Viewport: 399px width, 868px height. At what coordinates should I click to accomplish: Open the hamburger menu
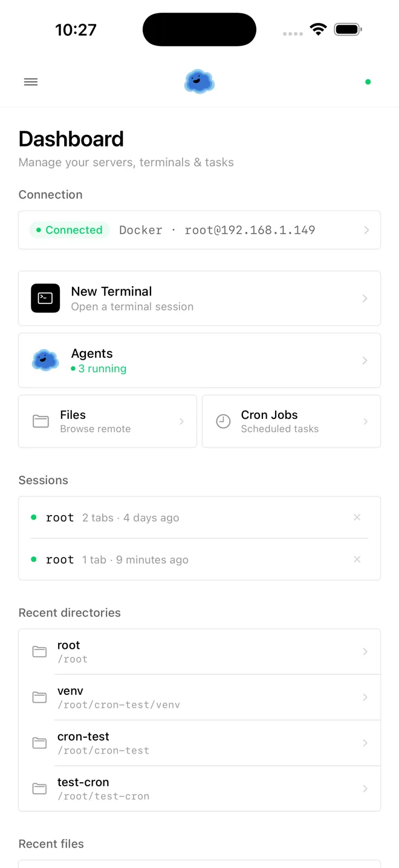tap(31, 82)
